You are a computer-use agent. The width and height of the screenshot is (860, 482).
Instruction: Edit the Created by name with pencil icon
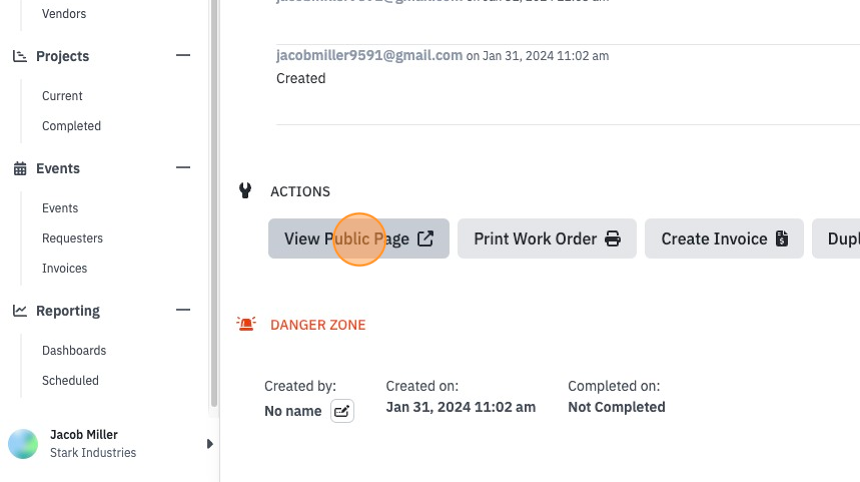[x=342, y=411]
